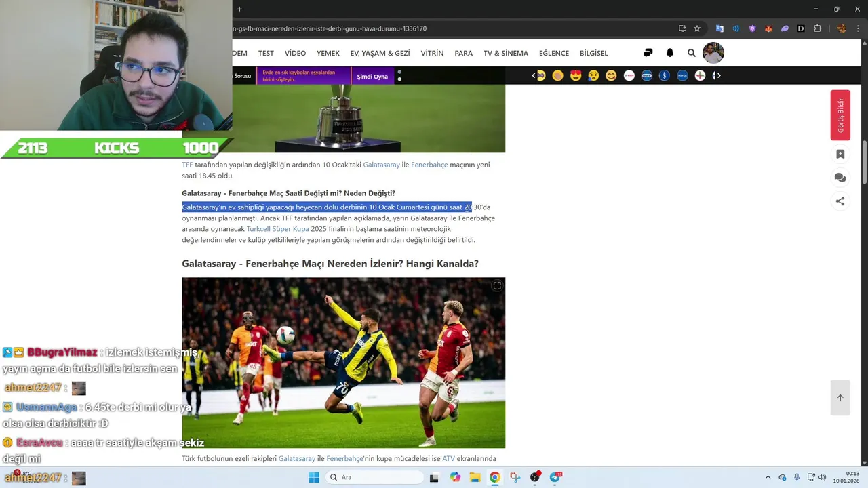Open Copilot from the taskbar
Screen dimensions: 868x488
[455, 477]
